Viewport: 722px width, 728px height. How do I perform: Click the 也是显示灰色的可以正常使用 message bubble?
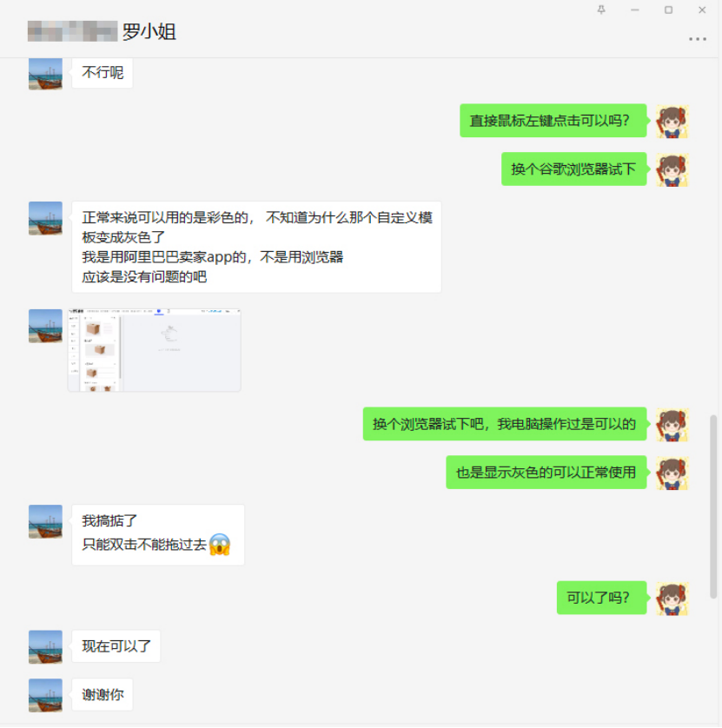point(546,473)
